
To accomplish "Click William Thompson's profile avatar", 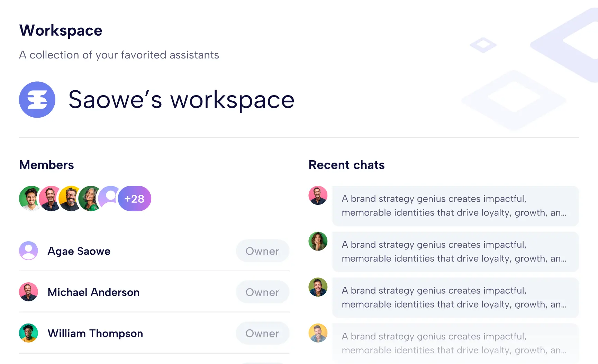I will tap(28, 333).
